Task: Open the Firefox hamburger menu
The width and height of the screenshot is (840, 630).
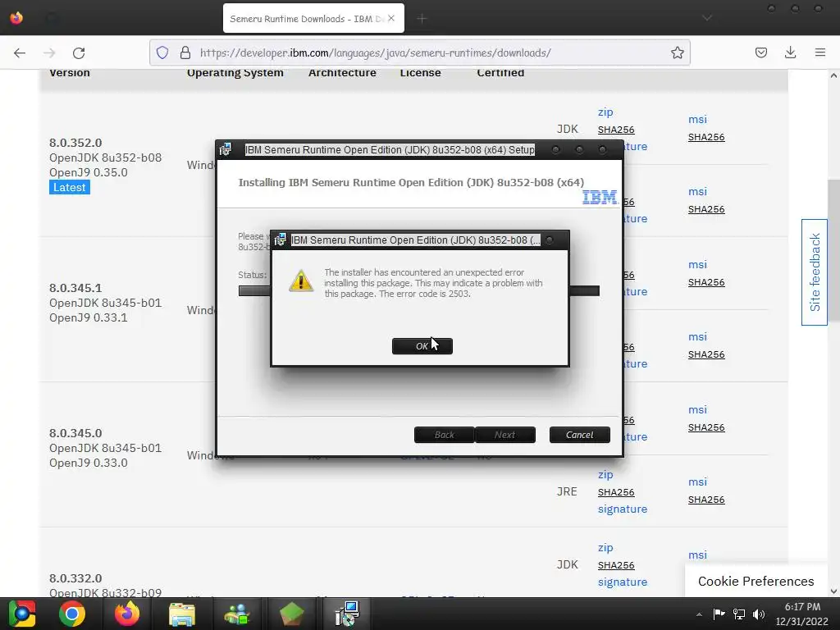Action: click(x=820, y=52)
